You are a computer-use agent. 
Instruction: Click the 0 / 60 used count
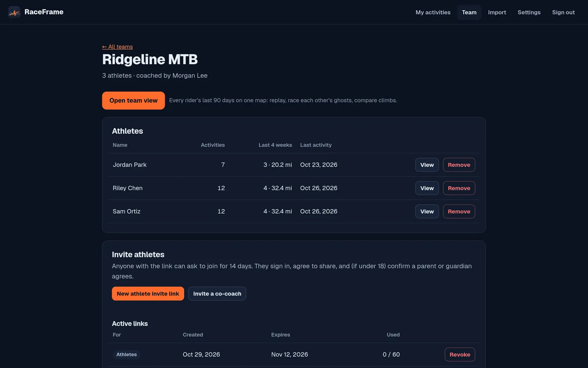tap(391, 354)
